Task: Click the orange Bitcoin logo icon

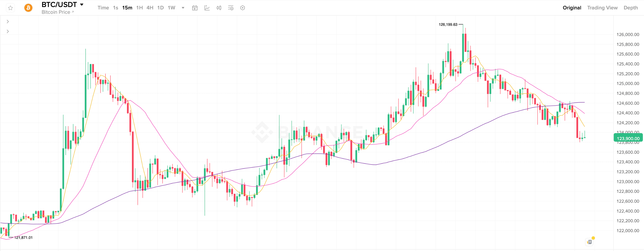Action: point(28,8)
